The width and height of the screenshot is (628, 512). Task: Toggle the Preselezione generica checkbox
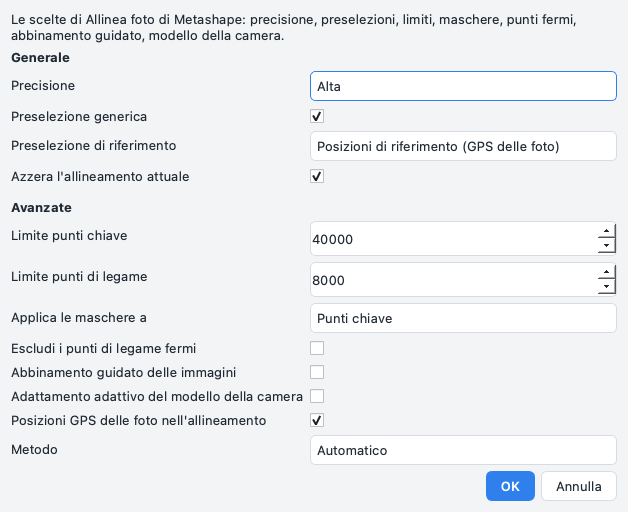(317, 117)
